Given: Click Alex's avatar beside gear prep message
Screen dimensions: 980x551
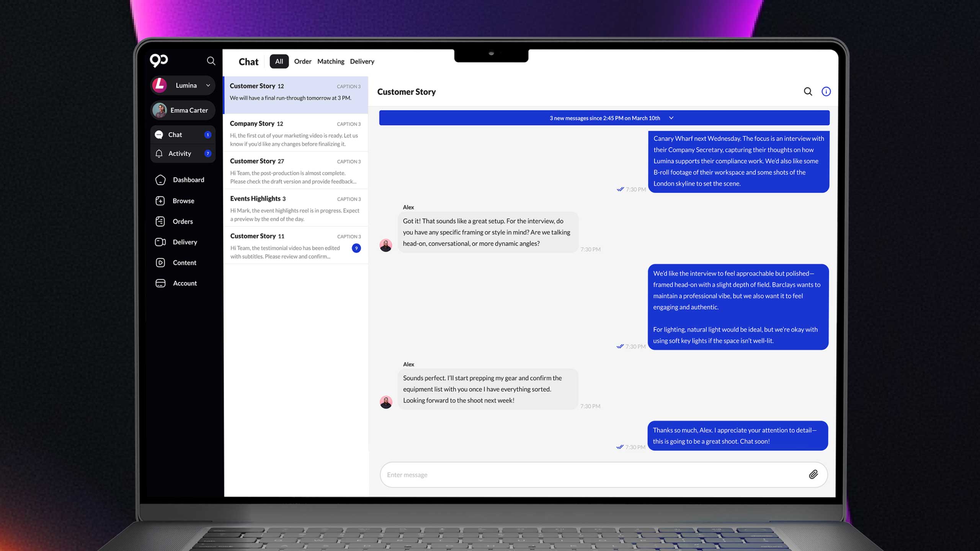Looking at the screenshot, I should (x=385, y=402).
